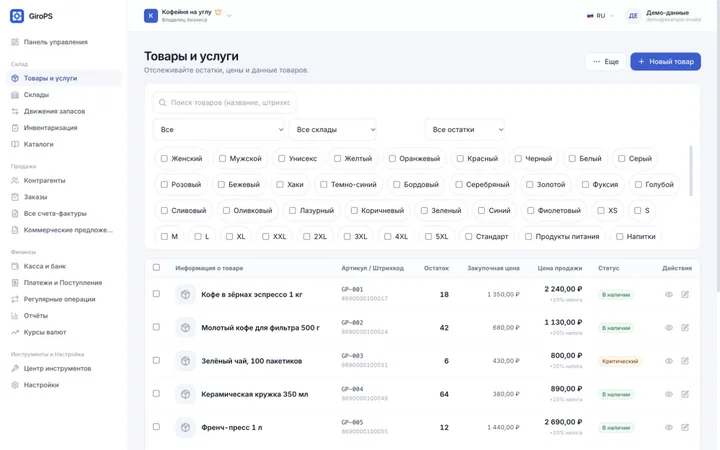
Task: Click price 2 690,00 ₽ for Френч-пресс
Action: point(563,422)
